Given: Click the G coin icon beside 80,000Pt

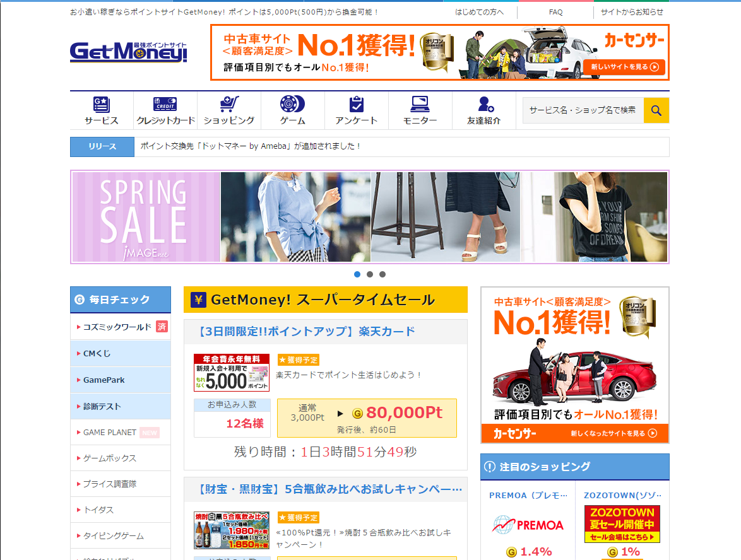Looking at the screenshot, I should coord(357,413).
